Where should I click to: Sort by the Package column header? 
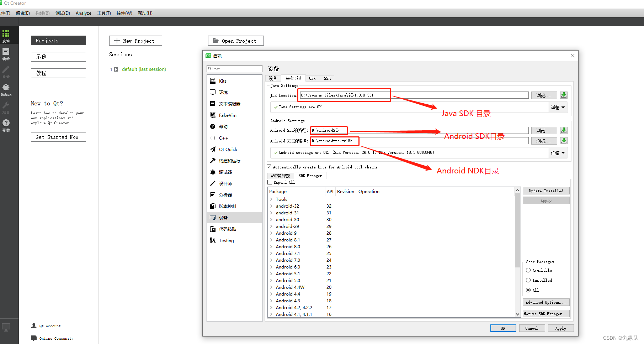(x=297, y=192)
